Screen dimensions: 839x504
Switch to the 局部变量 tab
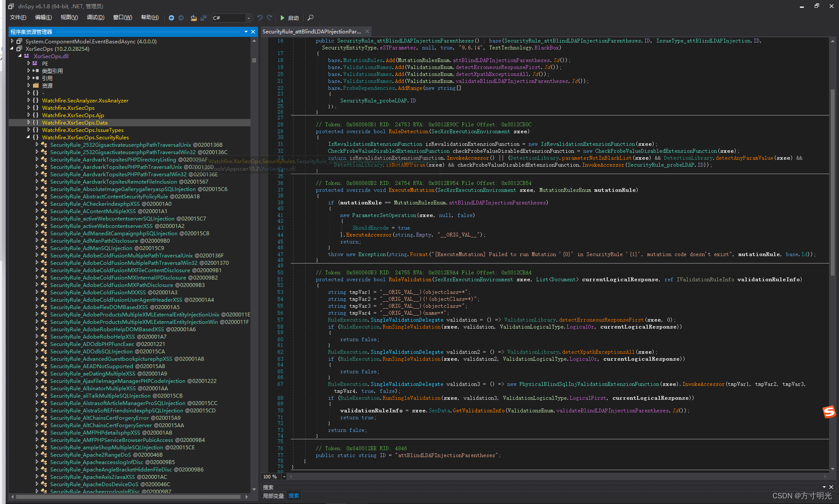(273, 496)
